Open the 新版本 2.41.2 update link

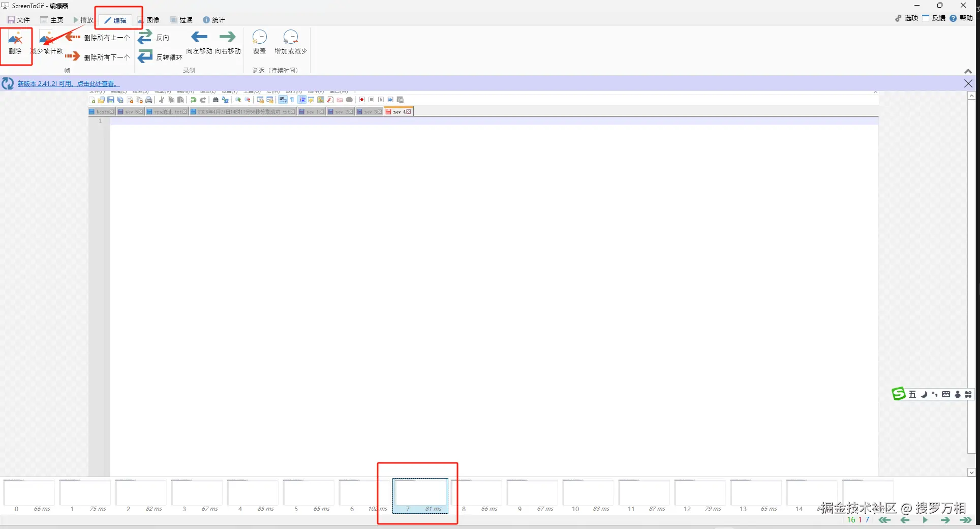(68, 83)
